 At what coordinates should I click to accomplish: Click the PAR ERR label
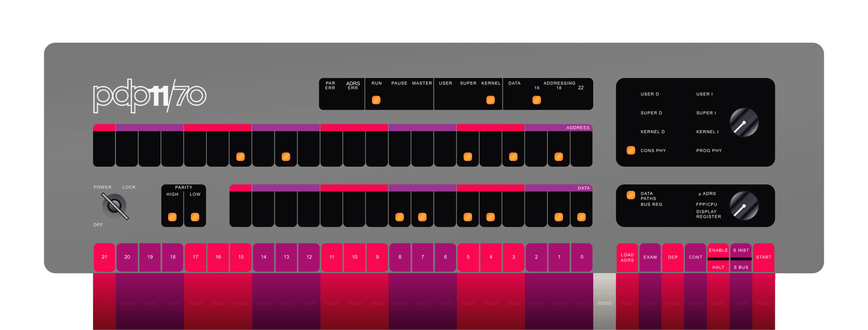point(330,86)
